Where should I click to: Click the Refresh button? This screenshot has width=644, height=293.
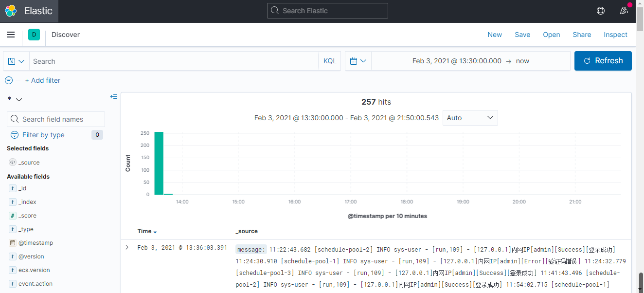click(x=603, y=60)
